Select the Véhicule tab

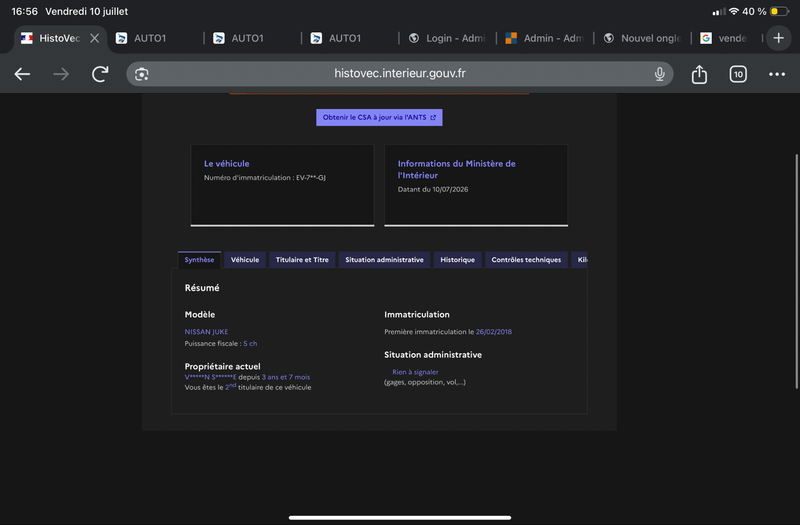point(245,260)
